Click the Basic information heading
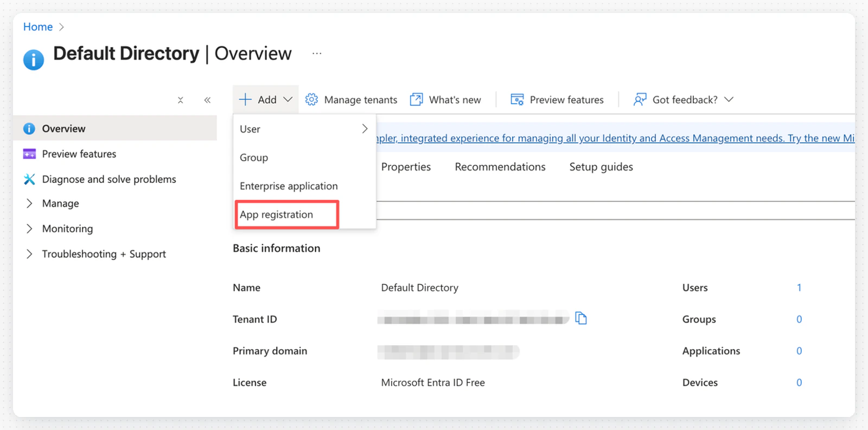Viewport: 868px width, 430px height. pyautogui.click(x=277, y=248)
